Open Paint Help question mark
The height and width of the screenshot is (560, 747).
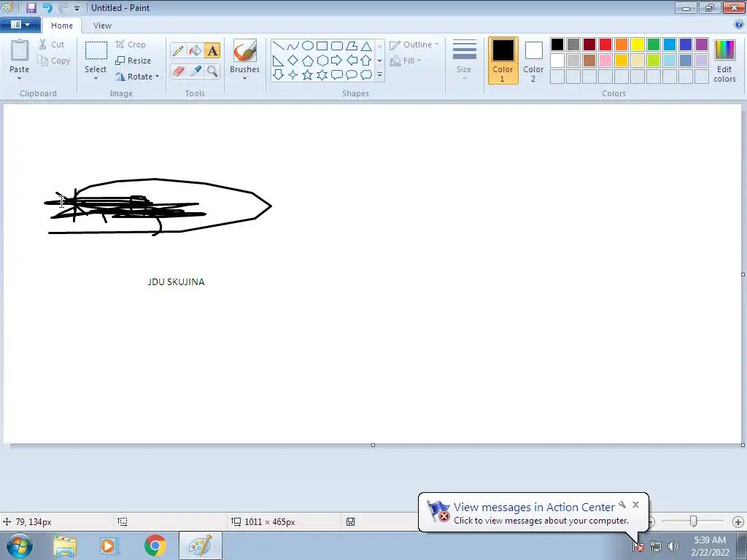coord(738,24)
